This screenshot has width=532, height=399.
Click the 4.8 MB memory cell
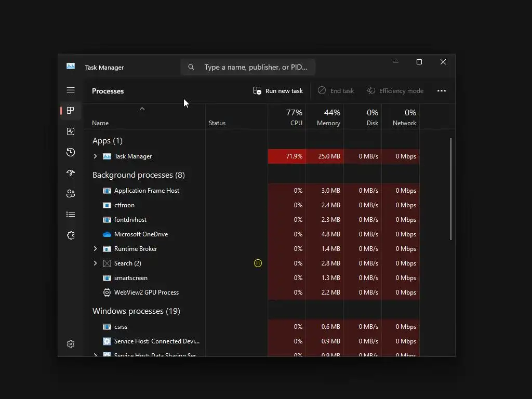pos(325,234)
